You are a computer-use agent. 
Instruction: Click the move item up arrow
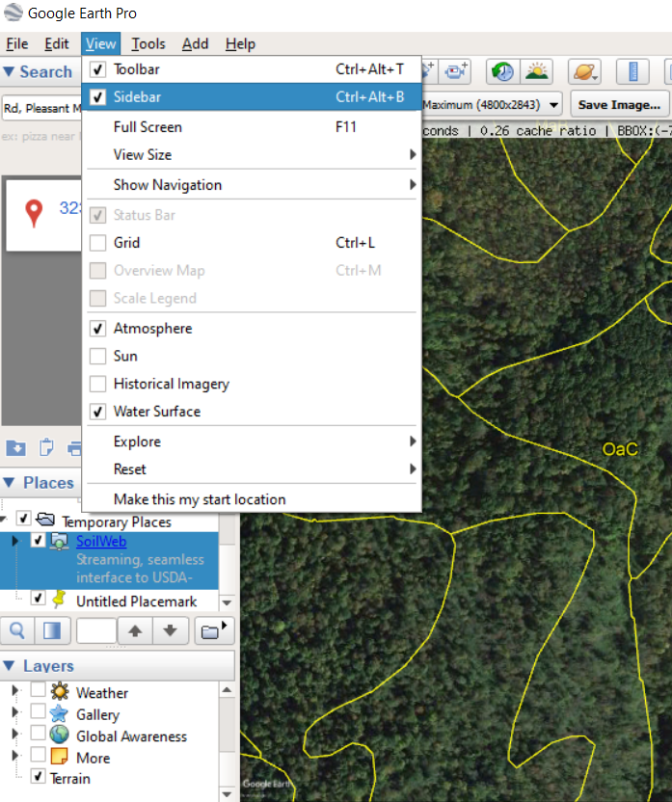point(135,631)
